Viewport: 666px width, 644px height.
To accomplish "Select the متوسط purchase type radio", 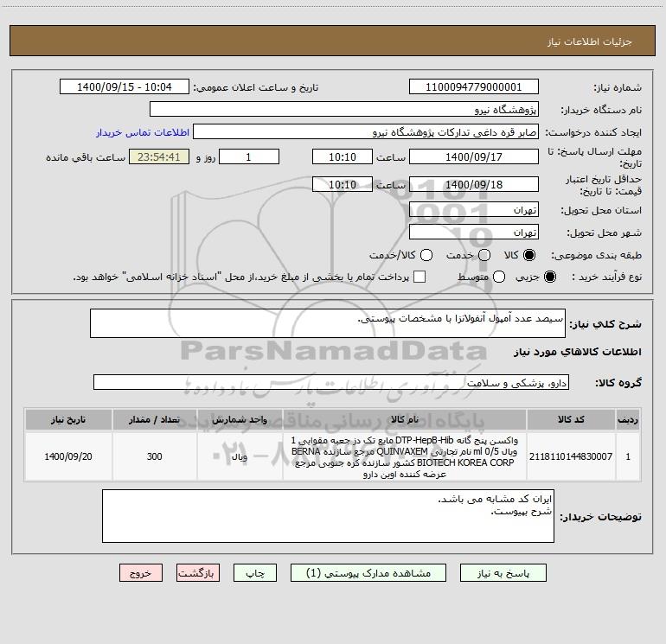I will [x=499, y=277].
